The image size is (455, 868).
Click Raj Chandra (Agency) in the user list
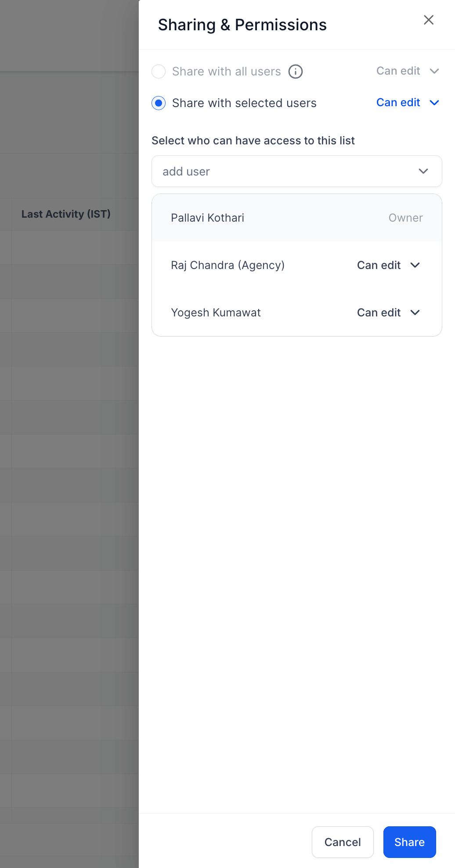(x=228, y=265)
